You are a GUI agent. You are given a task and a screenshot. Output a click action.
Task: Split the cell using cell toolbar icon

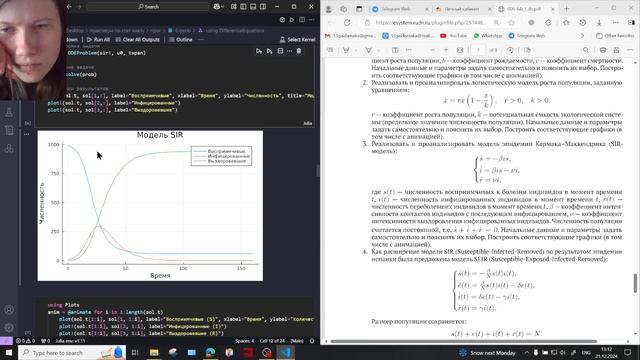[280, 51]
